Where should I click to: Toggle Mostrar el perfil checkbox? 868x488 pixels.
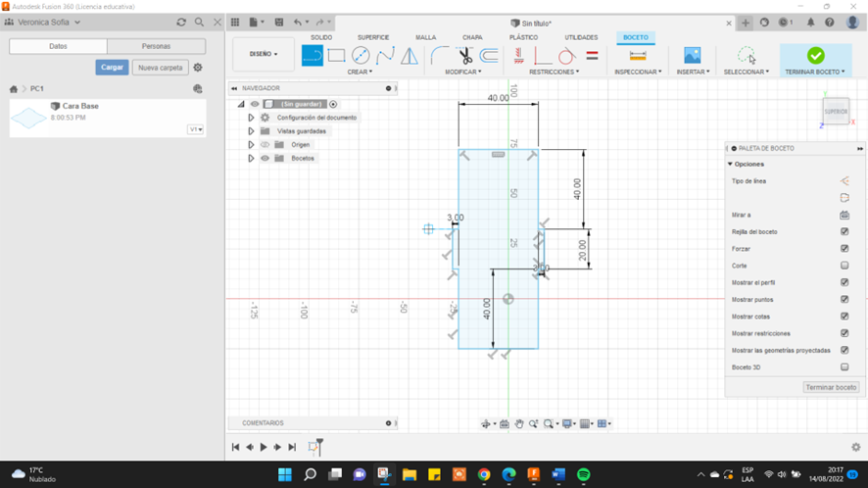click(x=844, y=282)
